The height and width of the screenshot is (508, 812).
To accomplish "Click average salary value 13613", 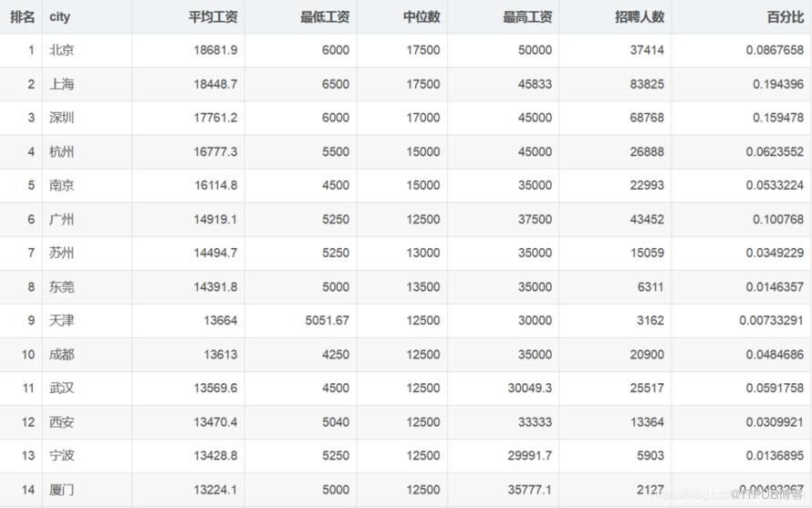I will tap(221, 355).
